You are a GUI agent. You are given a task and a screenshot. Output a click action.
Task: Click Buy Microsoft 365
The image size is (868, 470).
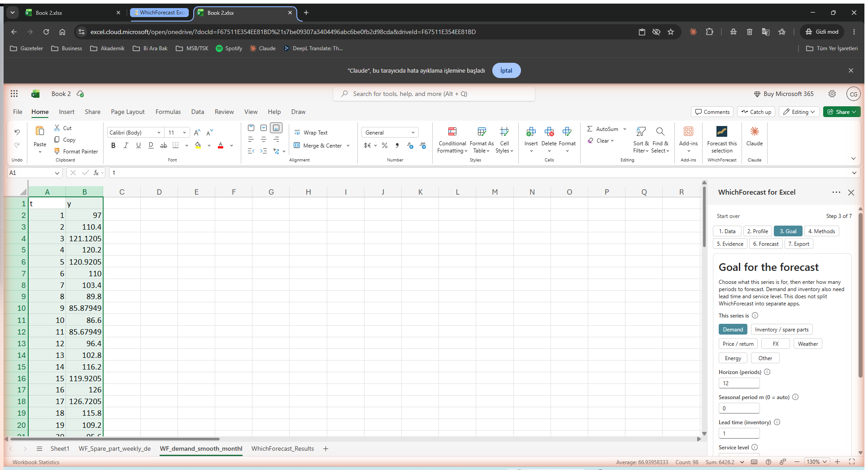click(784, 94)
